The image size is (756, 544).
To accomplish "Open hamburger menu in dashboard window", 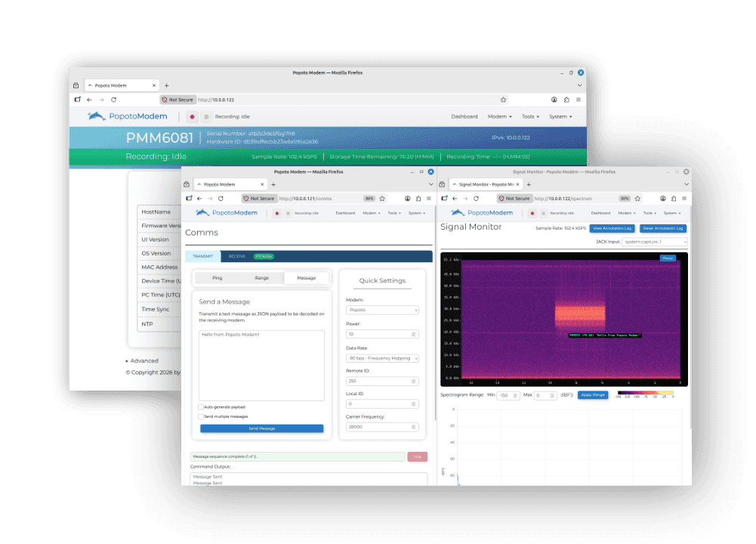I will (x=579, y=100).
